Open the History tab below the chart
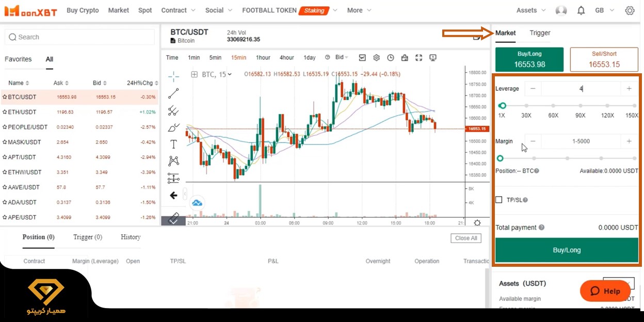This screenshot has width=644, height=322. tap(130, 237)
